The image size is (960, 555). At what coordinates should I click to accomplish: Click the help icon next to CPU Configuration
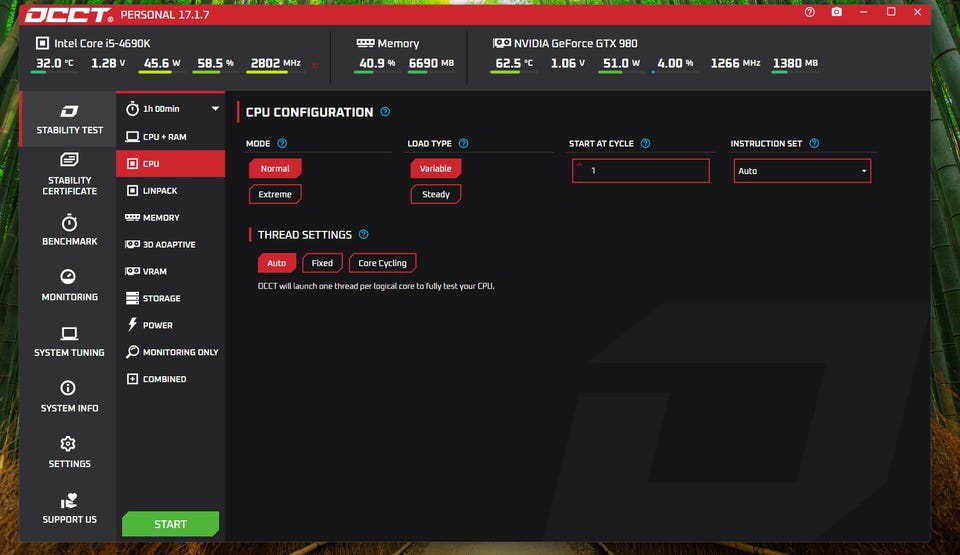(385, 112)
